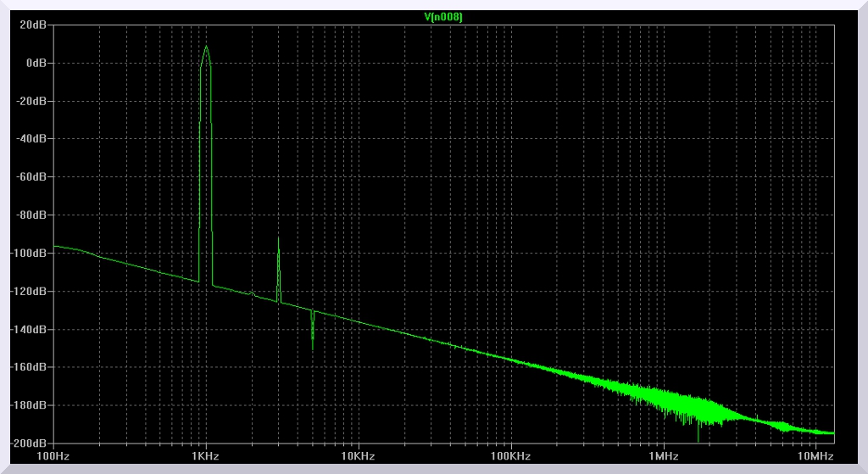868x474 pixels.
Task: Select the -40dB vertical axis label
Action: coord(32,139)
